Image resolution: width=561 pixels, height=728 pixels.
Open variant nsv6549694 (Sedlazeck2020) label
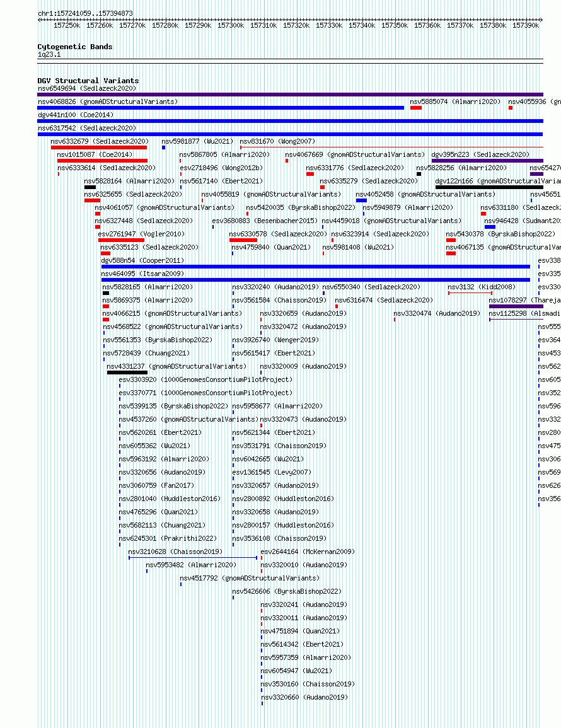point(87,88)
